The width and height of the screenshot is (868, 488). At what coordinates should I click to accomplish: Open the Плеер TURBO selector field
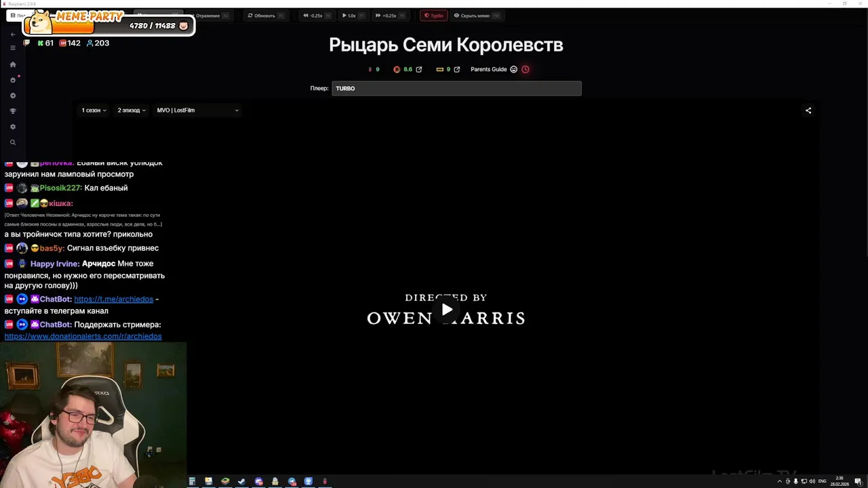pyautogui.click(x=456, y=88)
